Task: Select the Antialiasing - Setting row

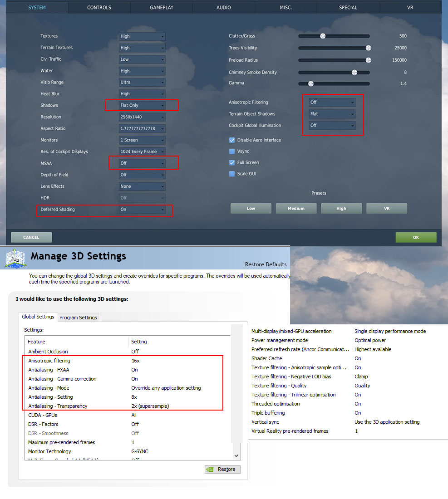Action: [128, 397]
